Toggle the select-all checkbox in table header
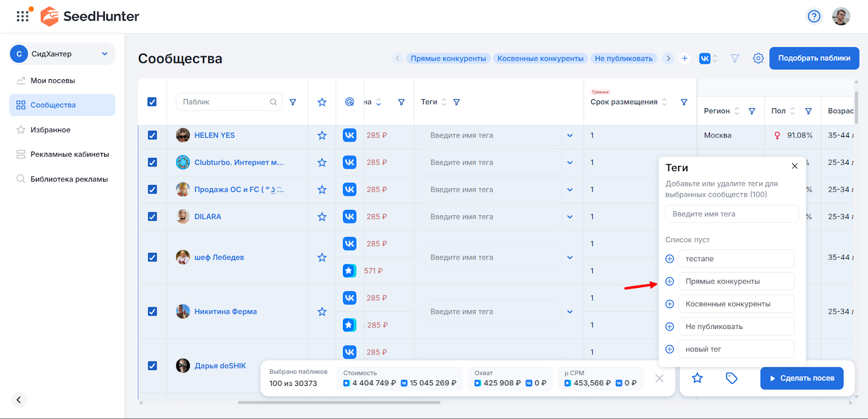The width and height of the screenshot is (868, 419). click(x=152, y=102)
